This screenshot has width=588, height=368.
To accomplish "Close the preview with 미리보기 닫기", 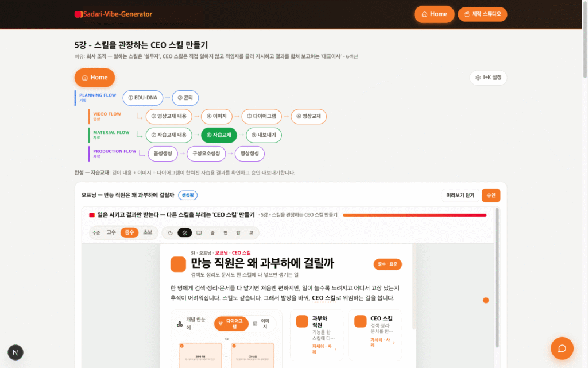I will pyautogui.click(x=460, y=195).
